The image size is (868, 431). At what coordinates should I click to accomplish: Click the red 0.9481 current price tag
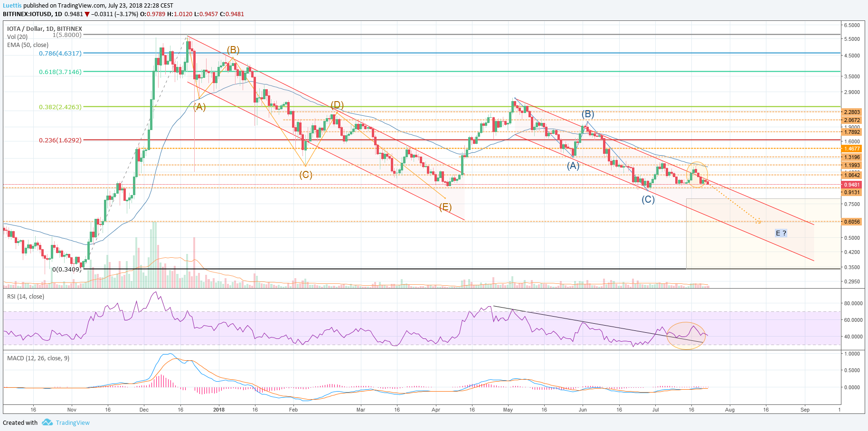click(x=852, y=185)
